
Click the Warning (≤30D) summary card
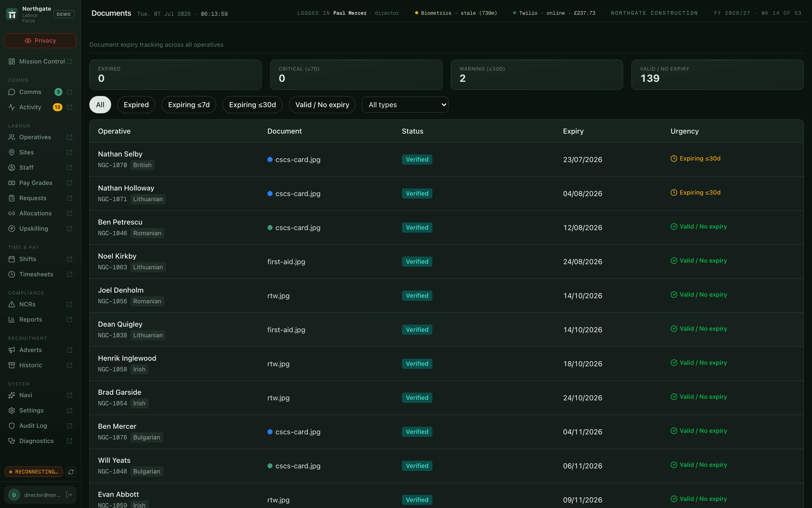[x=537, y=75]
